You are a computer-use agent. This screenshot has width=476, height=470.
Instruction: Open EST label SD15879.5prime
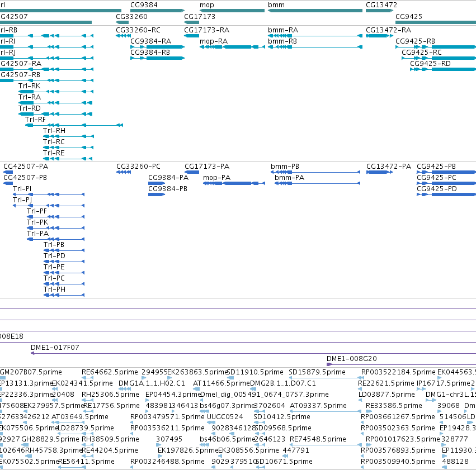pos(317,372)
